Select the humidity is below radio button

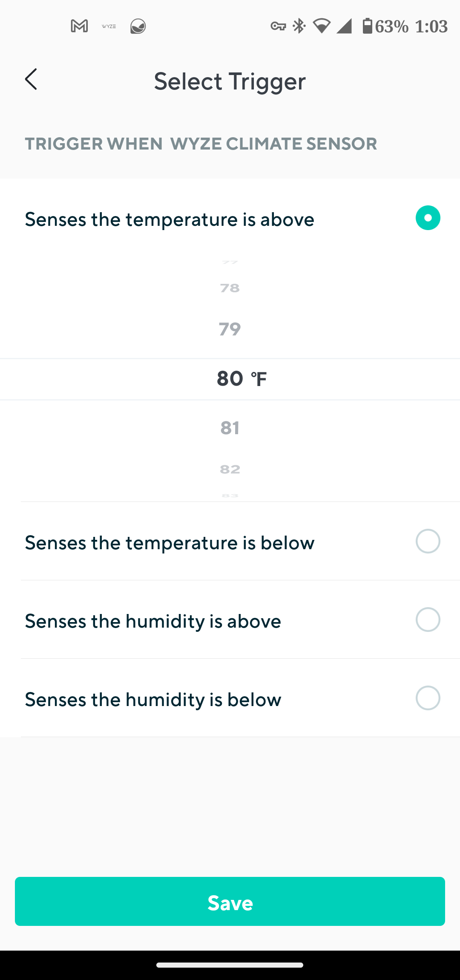428,698
